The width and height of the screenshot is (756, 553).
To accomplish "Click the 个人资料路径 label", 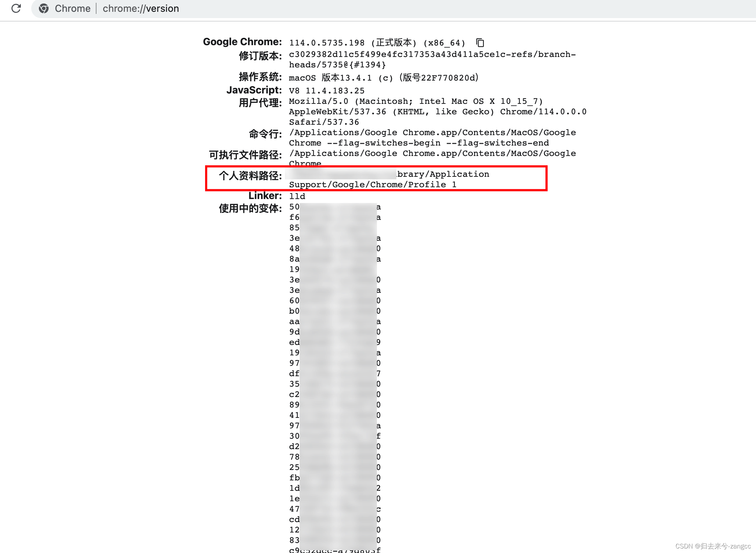I will coord(250,176).
